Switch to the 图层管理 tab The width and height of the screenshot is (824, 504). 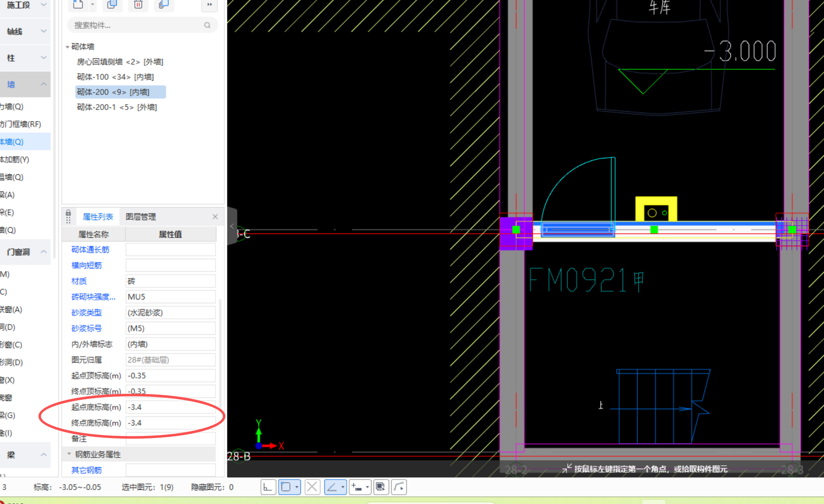click(141, 217)
